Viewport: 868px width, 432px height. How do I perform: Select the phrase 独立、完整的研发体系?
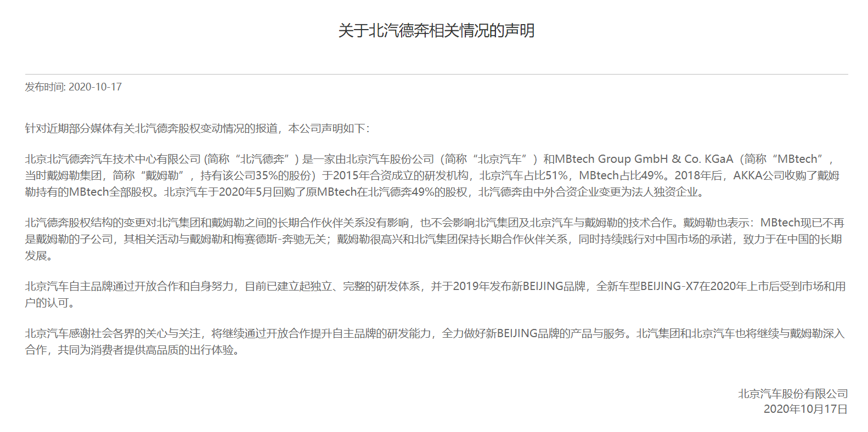coord(365,286)
